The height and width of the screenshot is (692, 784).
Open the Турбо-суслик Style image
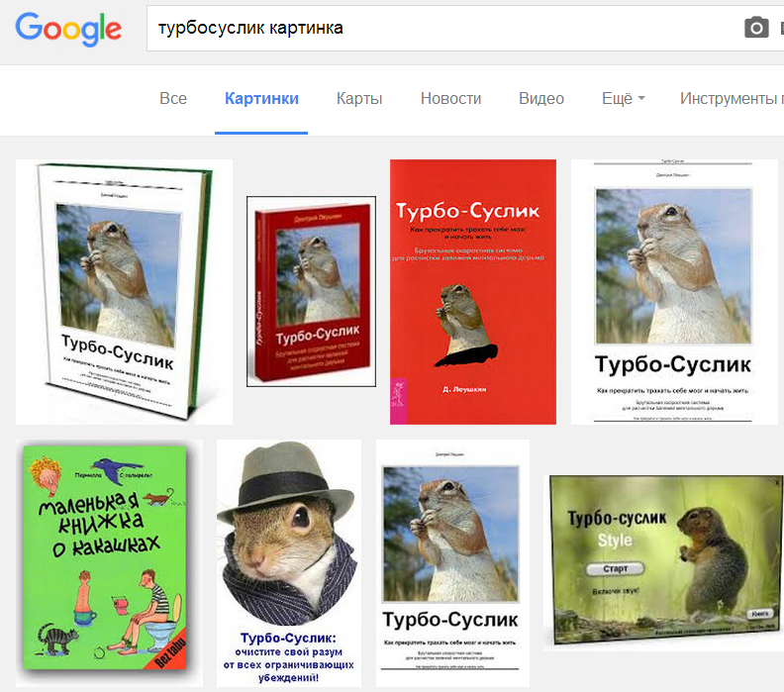[664, 561]
